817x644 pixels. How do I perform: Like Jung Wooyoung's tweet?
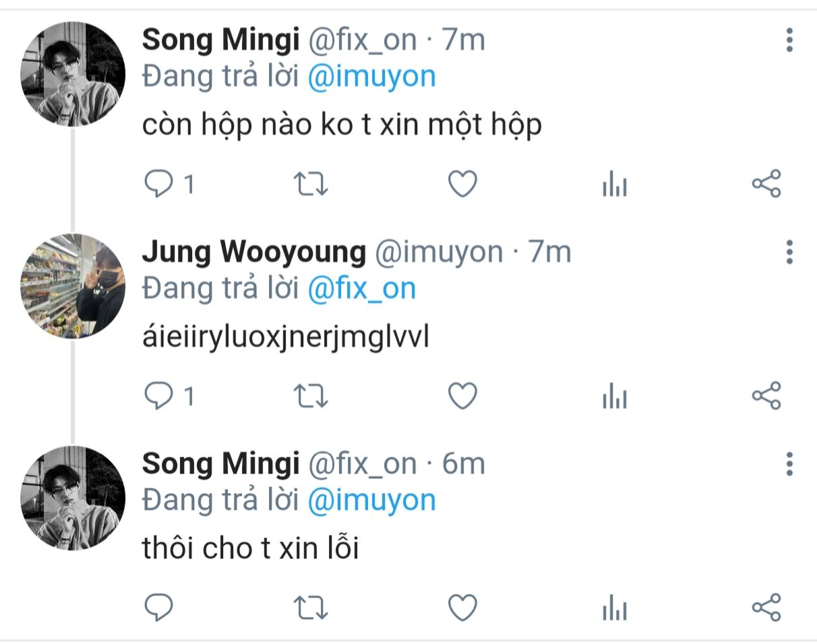click(x=463, y=396)
